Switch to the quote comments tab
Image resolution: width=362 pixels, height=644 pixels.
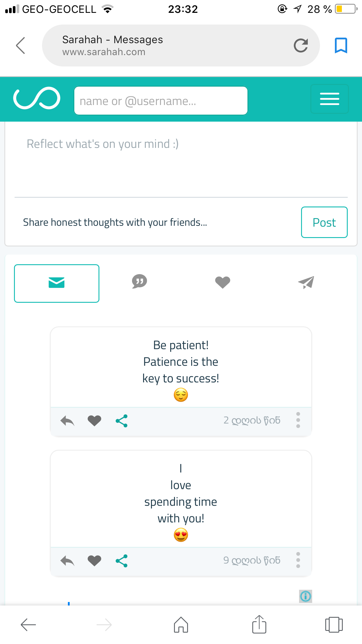pyautogui.click(x=139, y=282)
